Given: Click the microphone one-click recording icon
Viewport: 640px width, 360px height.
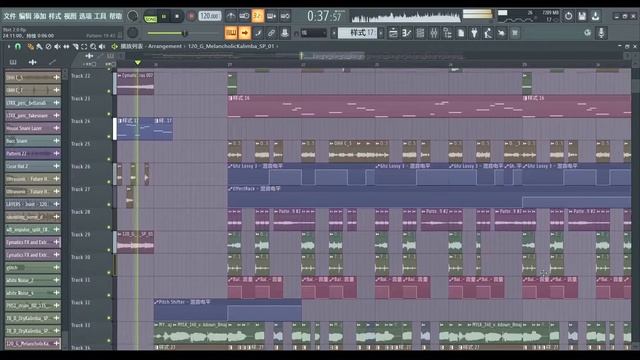Looking at the screenshot, I should click(601, 33).
